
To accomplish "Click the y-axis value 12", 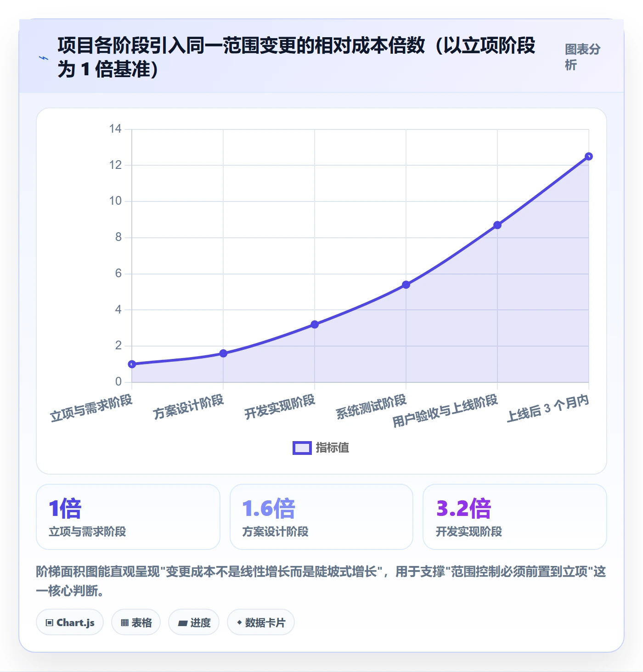I will click(115, 165).
